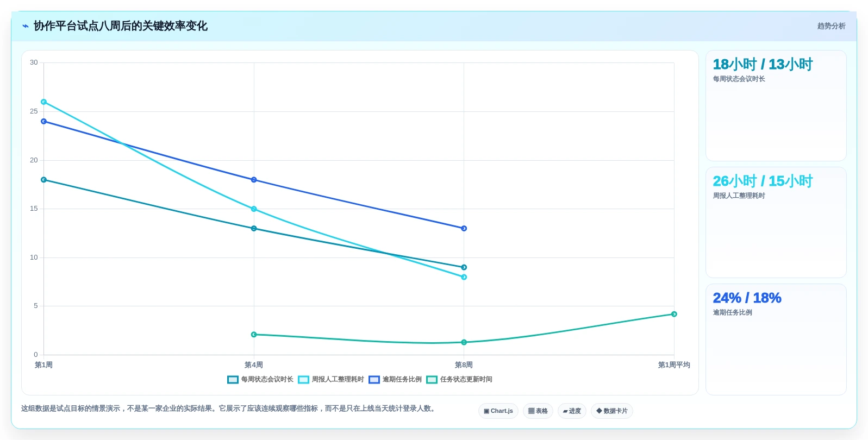
Task: Click the 逾期任务比例 caption in the third card
Action: click(733, 313)
